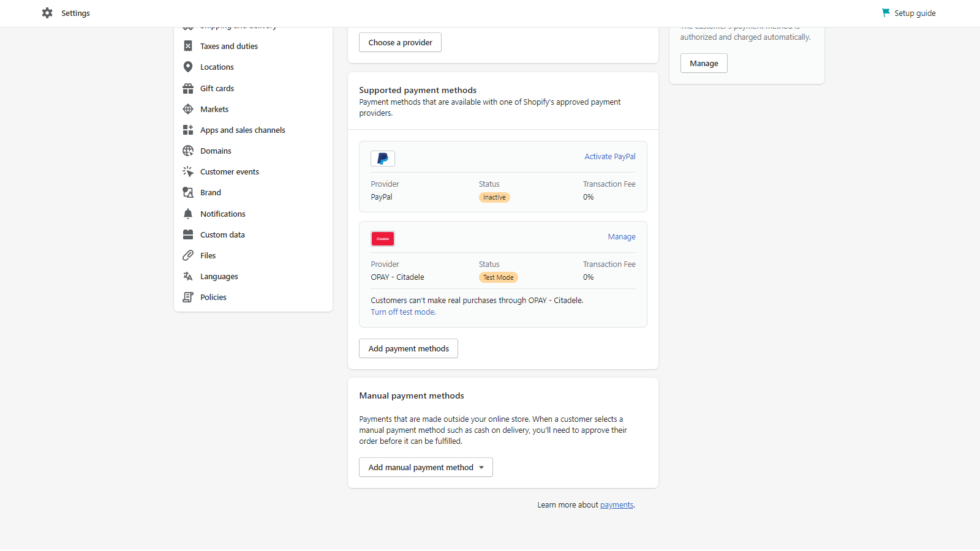Click the Test Mode status badge
The height and width of the screenshot is (551, 980).
499,277
